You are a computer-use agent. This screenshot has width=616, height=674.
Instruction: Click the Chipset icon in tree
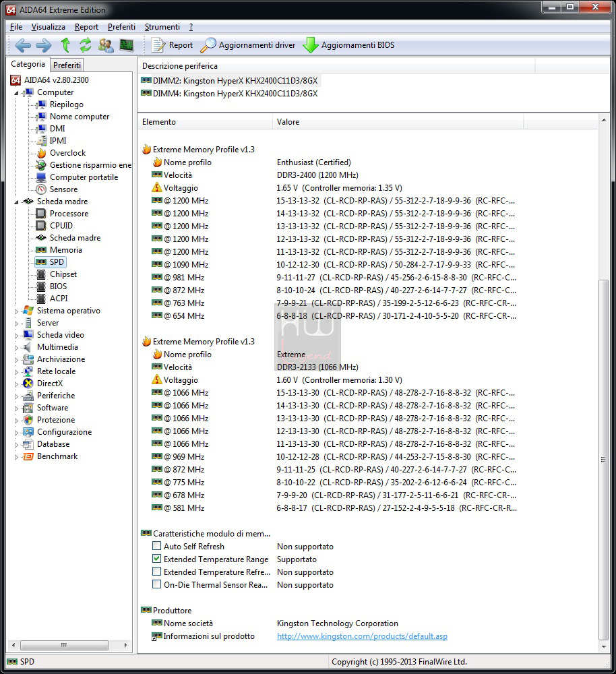coord(41,274)
